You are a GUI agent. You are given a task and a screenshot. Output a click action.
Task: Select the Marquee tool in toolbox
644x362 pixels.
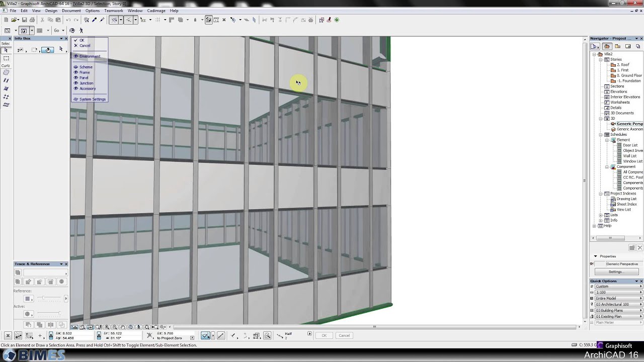pyautogui.click(x=6, y=58)
